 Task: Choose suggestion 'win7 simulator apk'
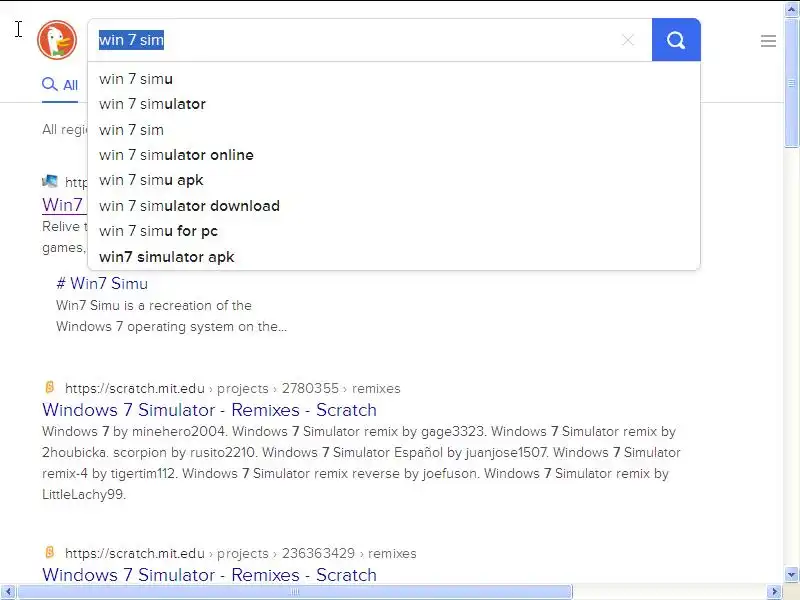click(394, 257)
